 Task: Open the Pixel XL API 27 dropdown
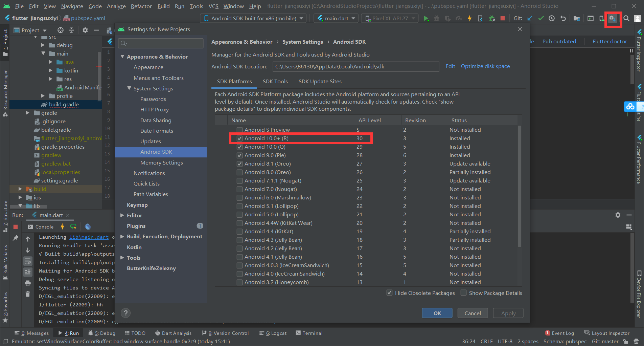click(x=390, y=18)
